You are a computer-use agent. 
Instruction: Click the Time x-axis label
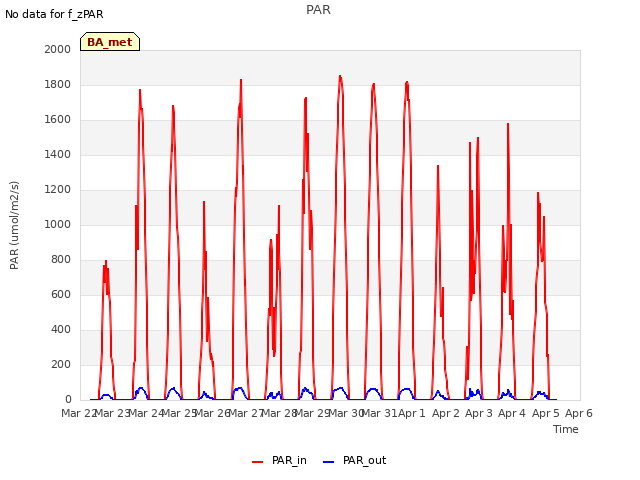(x=566, y=429)
